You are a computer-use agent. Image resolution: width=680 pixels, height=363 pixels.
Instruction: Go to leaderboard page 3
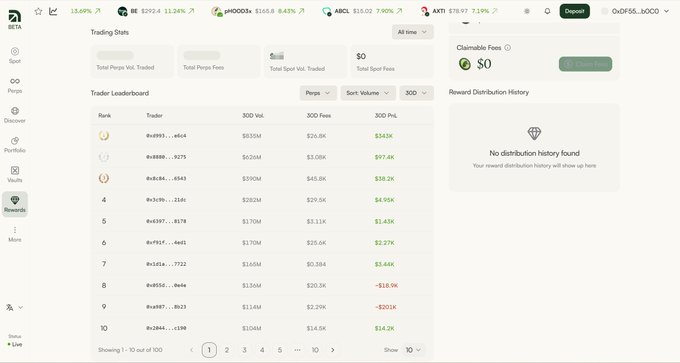point(245,350)
